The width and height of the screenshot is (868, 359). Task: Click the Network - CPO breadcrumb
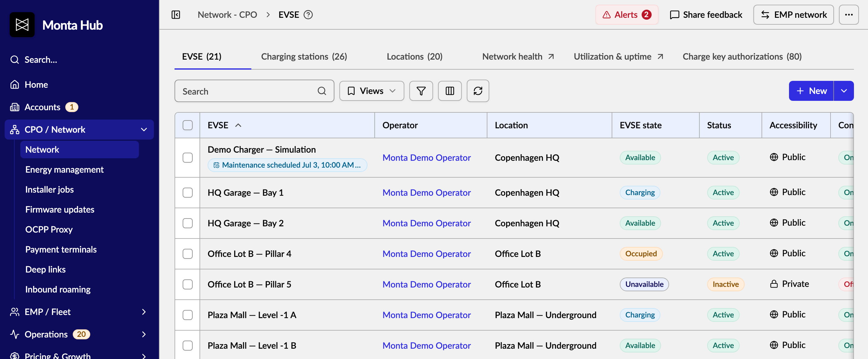[x=227, y=15]
